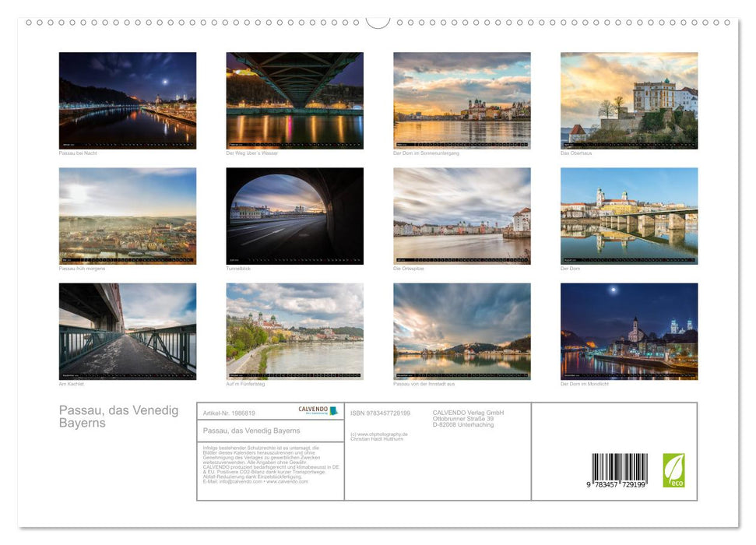Select the "Der Dom im Sonnenuntergang" preview
The width and height of the screenshot is (756, 545).
tap(461, 100)
